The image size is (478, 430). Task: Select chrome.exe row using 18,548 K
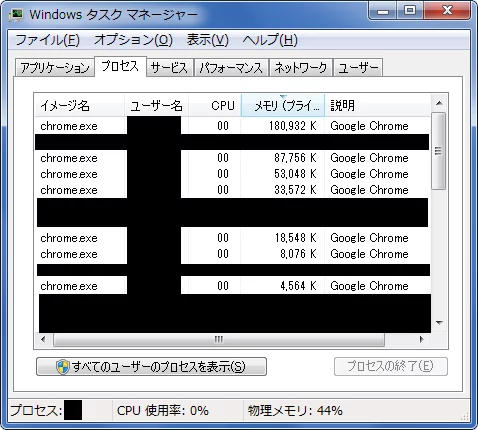(232, 238)
